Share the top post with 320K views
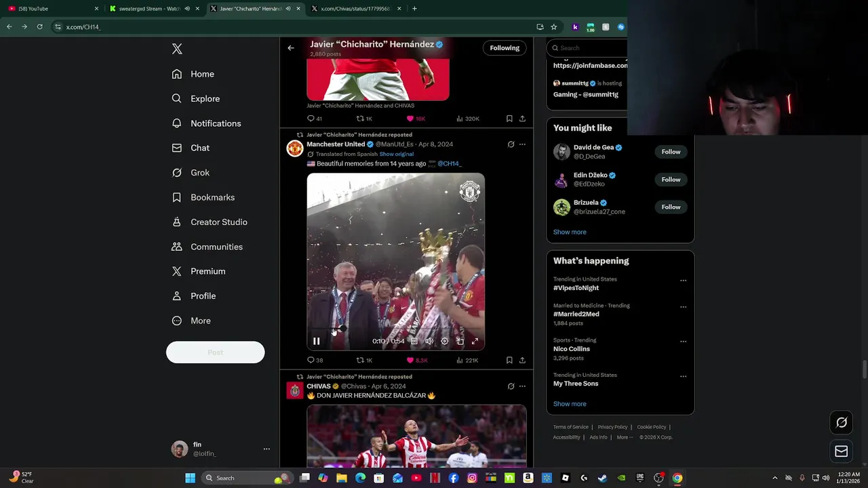The width and height of the screenshot is (868, 488). pyautogui.click(x=522, y=119)
